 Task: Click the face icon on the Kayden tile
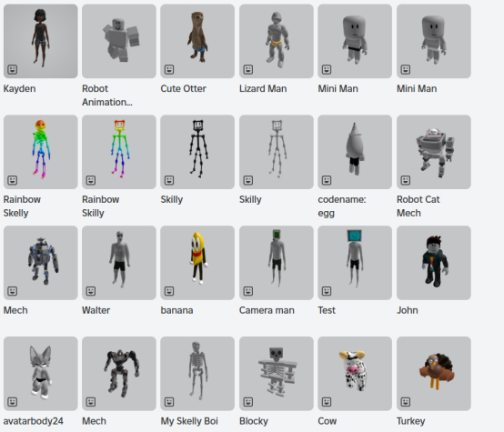(13, 69)
